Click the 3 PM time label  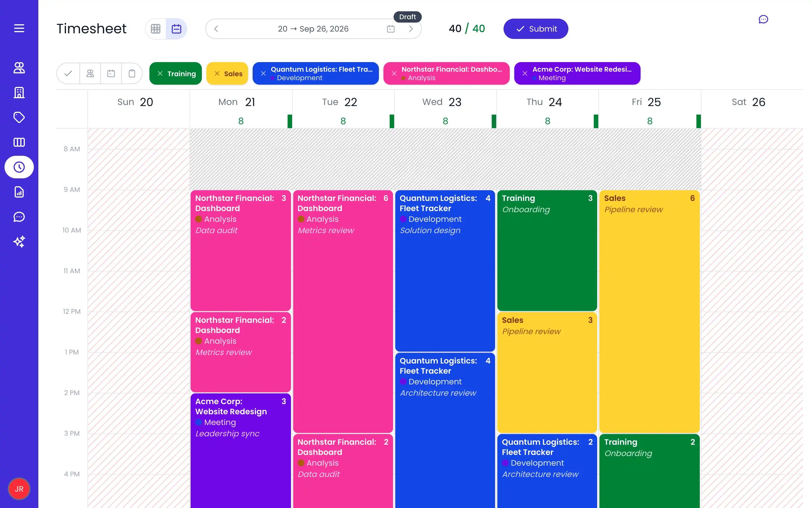[72, 434]
